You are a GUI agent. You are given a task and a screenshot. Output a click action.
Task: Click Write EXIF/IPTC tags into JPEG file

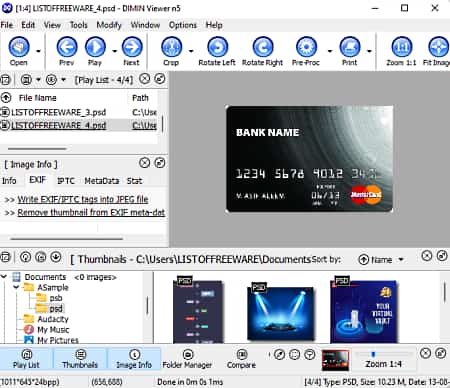click(x=83, y=199)
